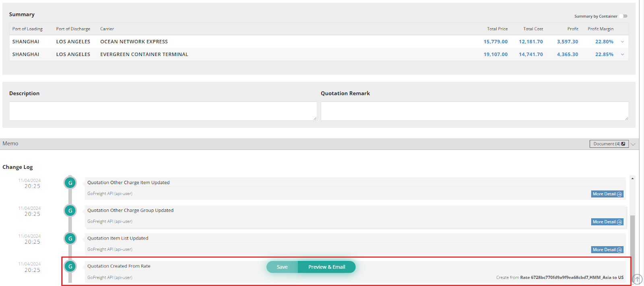644x286 pixels.
Task: Click G avatar beside Quotation Created From Rate
Action: click(70, 266)
